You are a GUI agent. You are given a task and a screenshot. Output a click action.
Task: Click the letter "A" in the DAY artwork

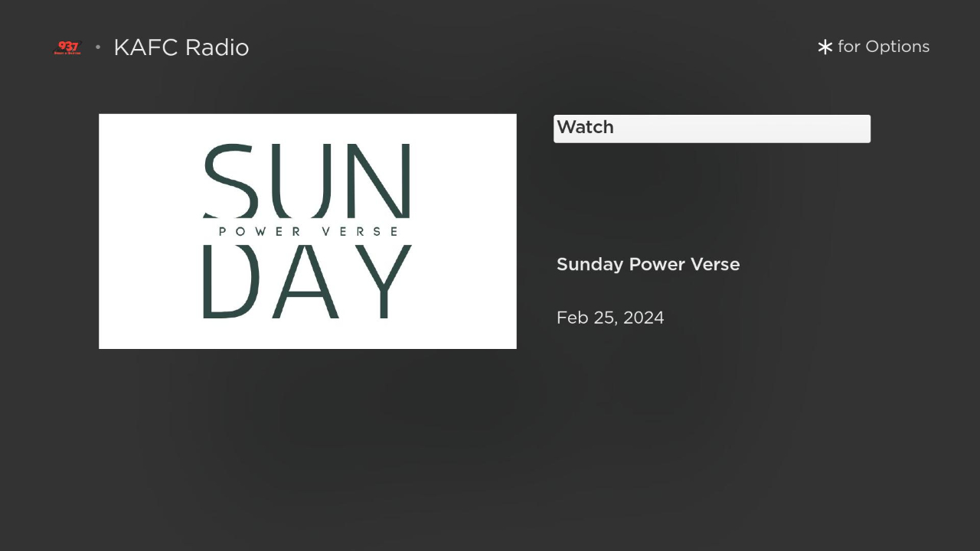point(306,283)
